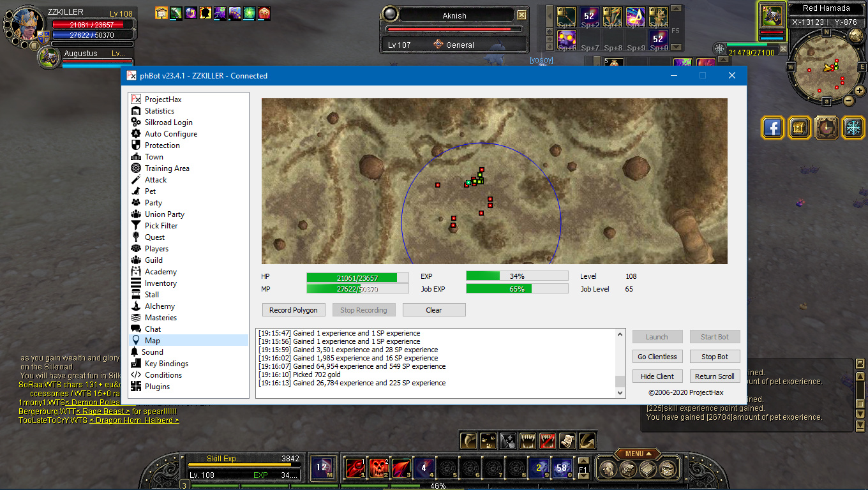Go to Pick Filter in the sidebar
Image resolution: width=868 pixels, height=490 pixels.
(x=161, y=226)
